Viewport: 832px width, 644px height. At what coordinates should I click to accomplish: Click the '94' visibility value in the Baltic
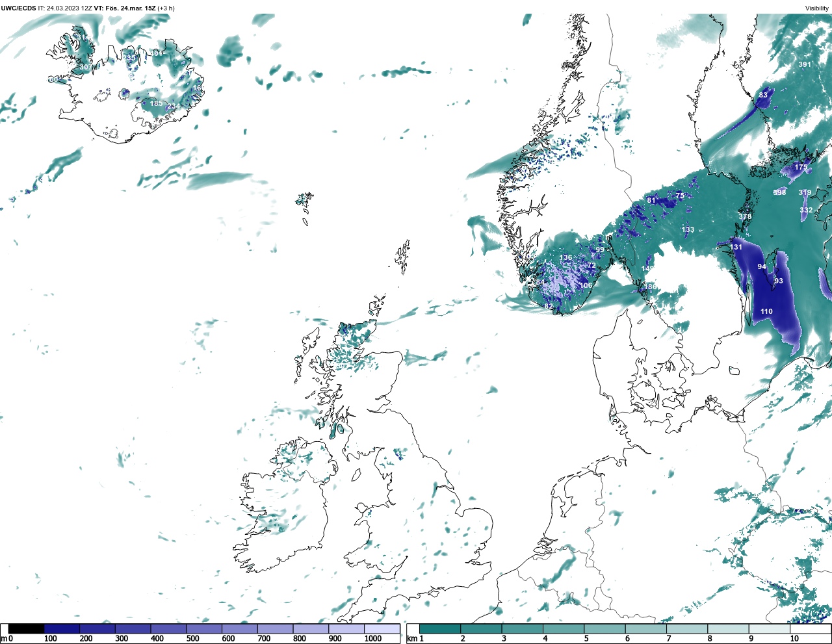pos(762,266)
